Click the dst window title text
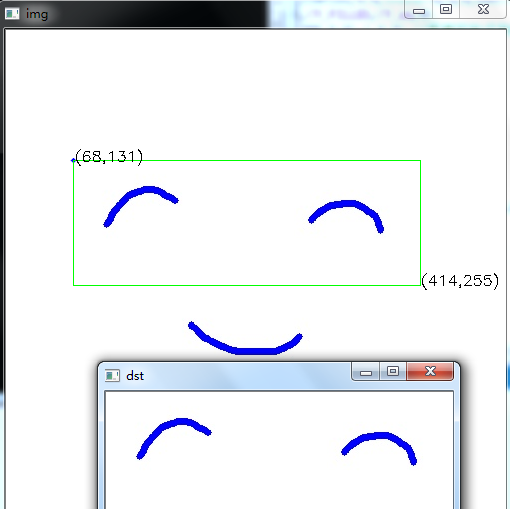Image resolution: width=510 pixels, height=509 pixels. click(135, 376)
